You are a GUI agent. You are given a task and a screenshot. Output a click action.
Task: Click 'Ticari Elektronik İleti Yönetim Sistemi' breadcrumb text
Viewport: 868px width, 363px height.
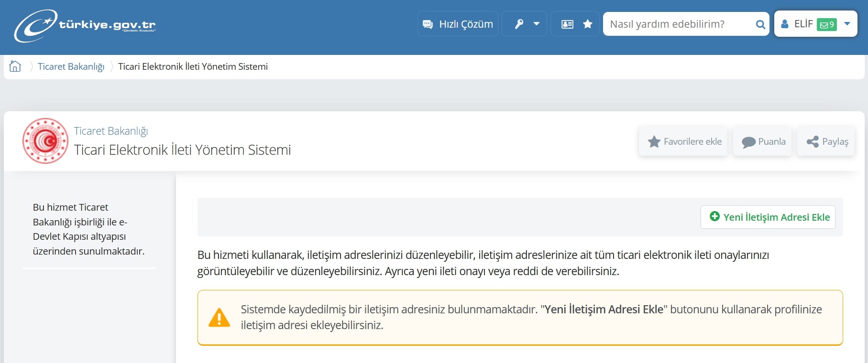click(193, 66)
